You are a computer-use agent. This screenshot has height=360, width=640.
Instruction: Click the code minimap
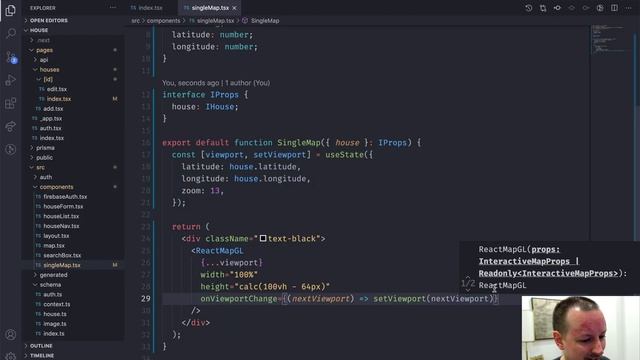[x=610, y=39]
